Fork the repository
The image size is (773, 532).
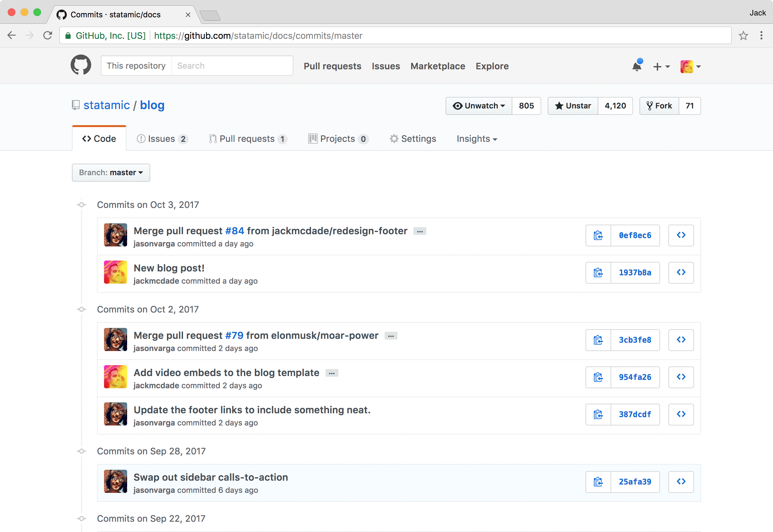coord(659,106)
